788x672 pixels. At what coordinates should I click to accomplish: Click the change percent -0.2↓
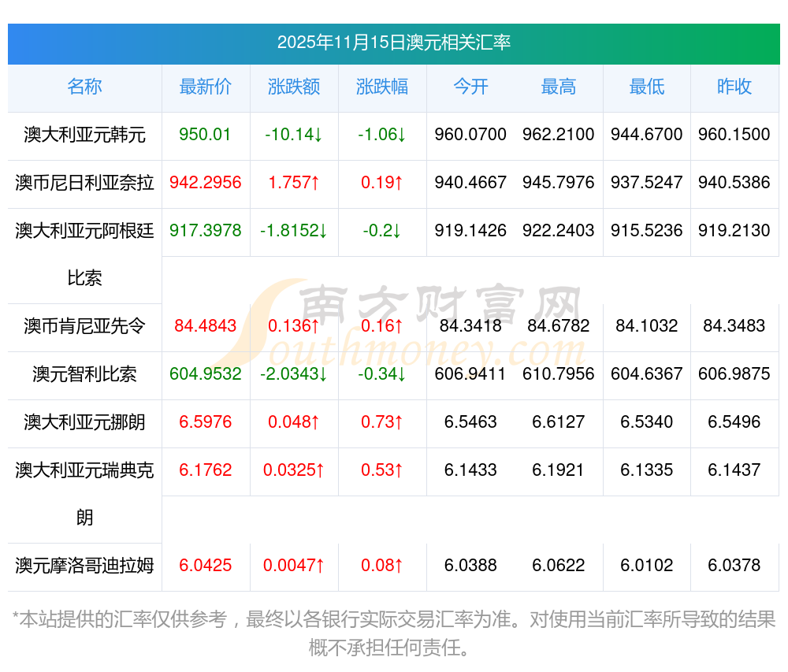[382, 231]
